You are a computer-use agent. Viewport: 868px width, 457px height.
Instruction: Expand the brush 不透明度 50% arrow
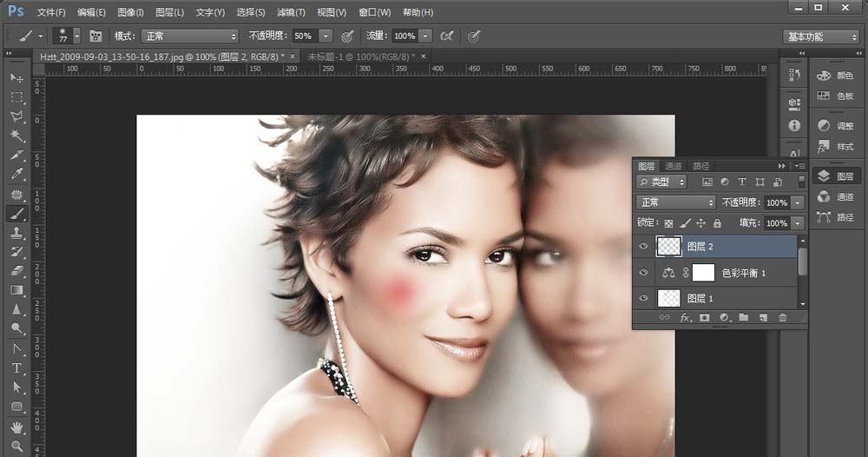click(x=325, y=36)
